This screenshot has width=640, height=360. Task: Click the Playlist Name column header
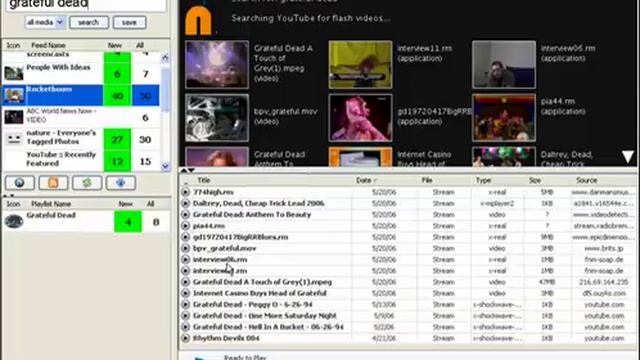coord(51,204)
